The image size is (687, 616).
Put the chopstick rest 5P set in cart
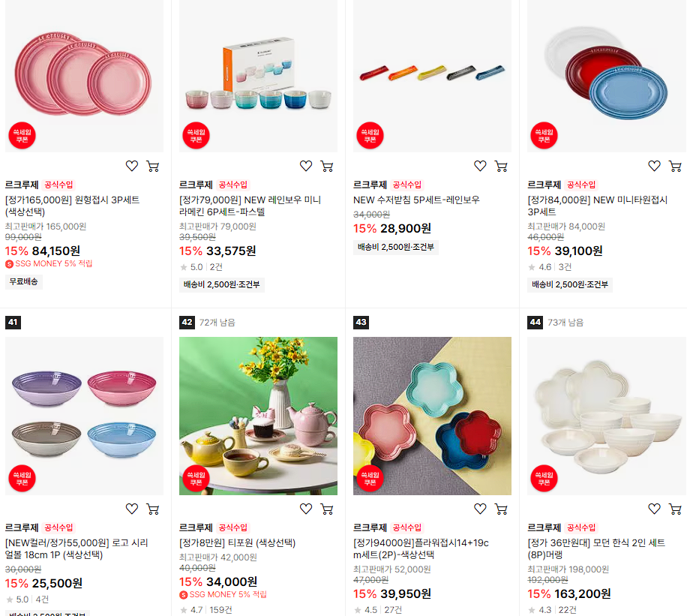pos(501,166)
